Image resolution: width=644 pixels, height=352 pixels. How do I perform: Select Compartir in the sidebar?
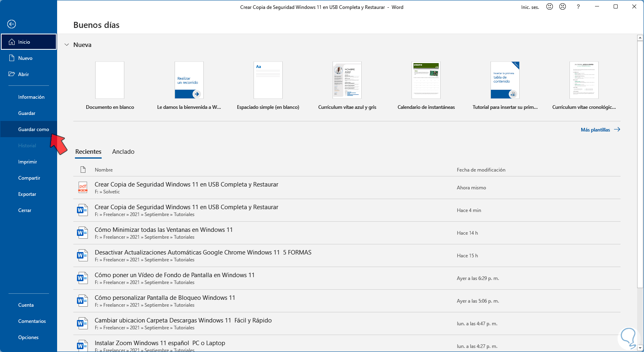pos(29,178)
